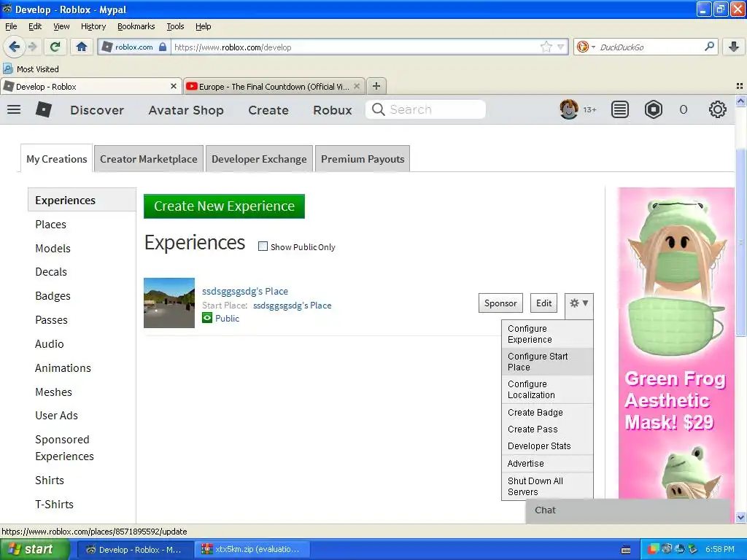Click the browser forward arrow
This screenshot has height=560, width=747.
[x=32, y=47]
